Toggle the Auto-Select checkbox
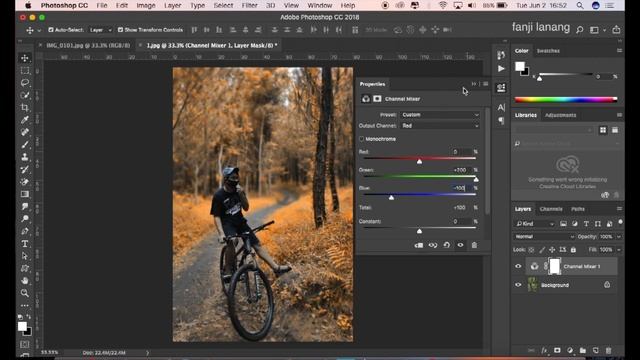640x360 pixels. pos(51,30)
